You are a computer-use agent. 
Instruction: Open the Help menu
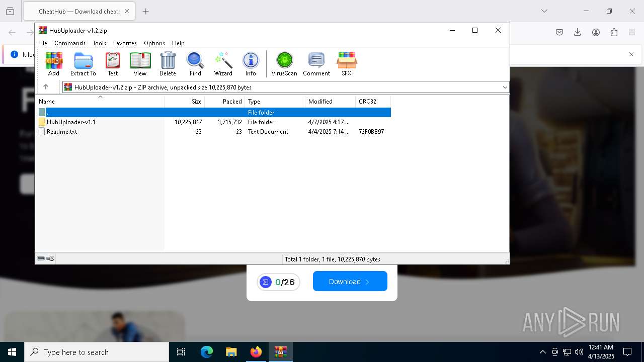coord(178,43)
